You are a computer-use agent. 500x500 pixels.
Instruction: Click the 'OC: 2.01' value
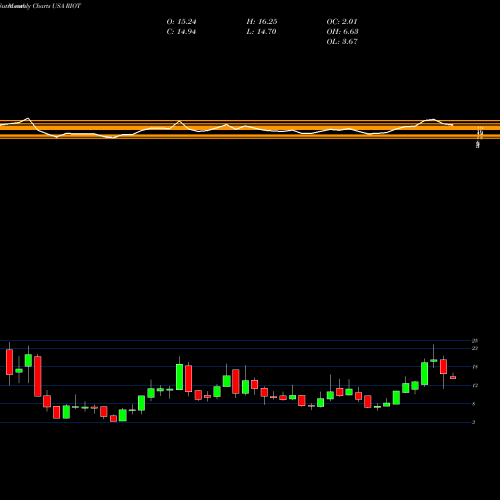(342, 22)
